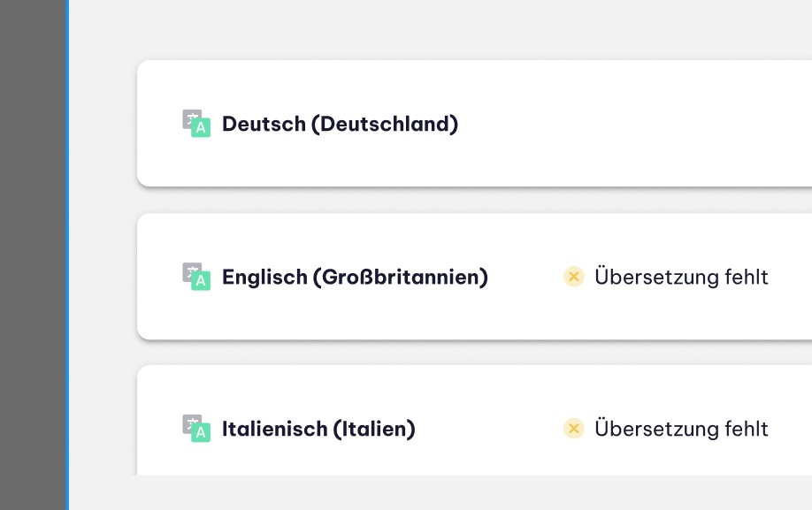Click the dark gray sidebar panel

point(33,255)
